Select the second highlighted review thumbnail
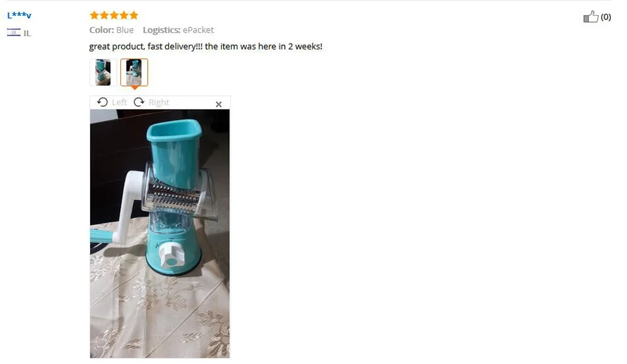 coord(134,72)
